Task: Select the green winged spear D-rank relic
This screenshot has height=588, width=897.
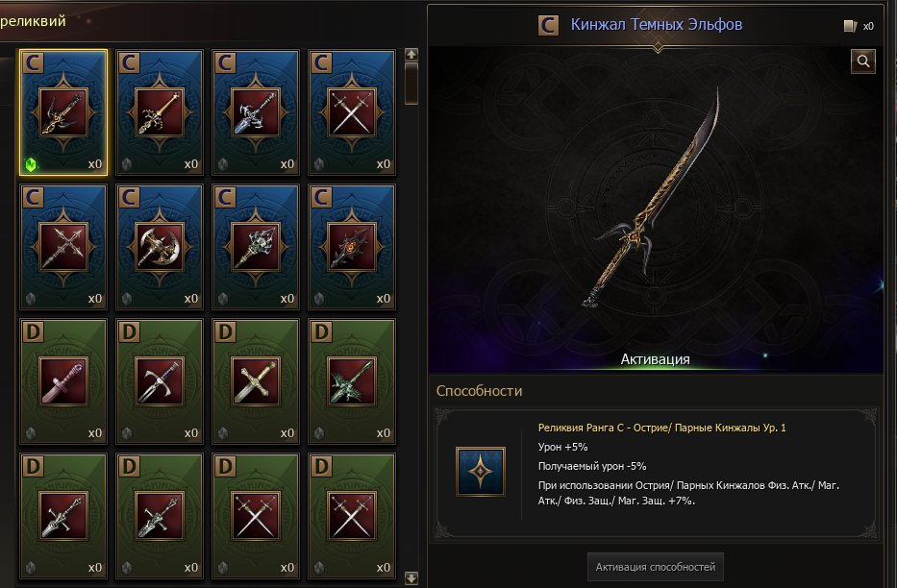Action: 351,381
